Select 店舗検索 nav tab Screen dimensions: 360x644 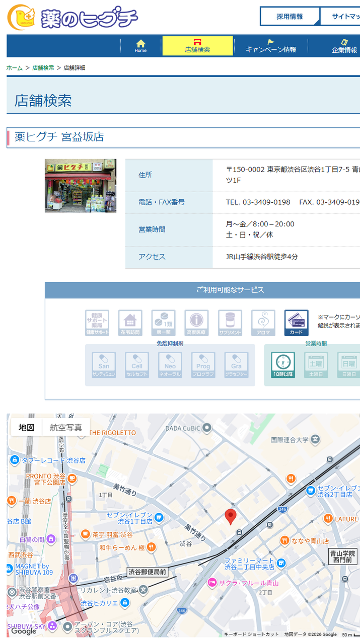point(197,46)
